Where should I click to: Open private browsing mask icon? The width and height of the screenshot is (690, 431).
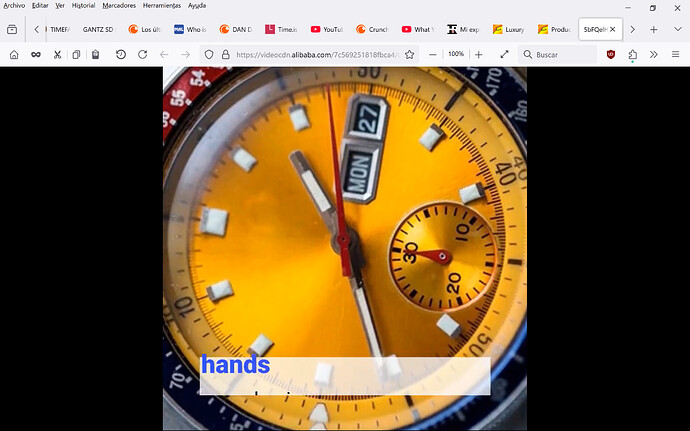click(x=36, y=55)
